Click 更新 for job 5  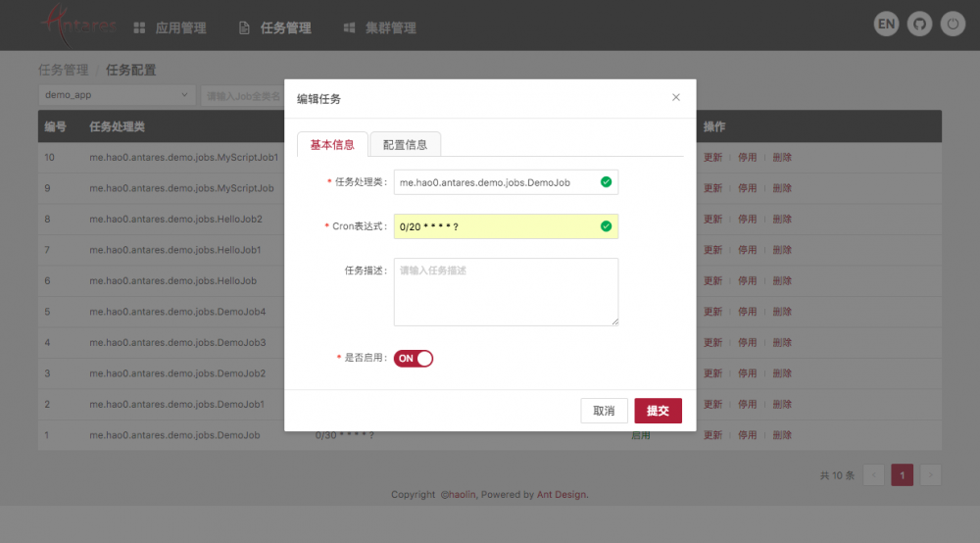(x=712, y=312)
